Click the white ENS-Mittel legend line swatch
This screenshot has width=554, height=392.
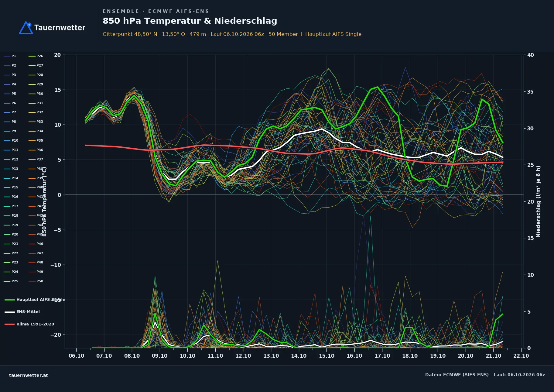(x=10, y=312)
